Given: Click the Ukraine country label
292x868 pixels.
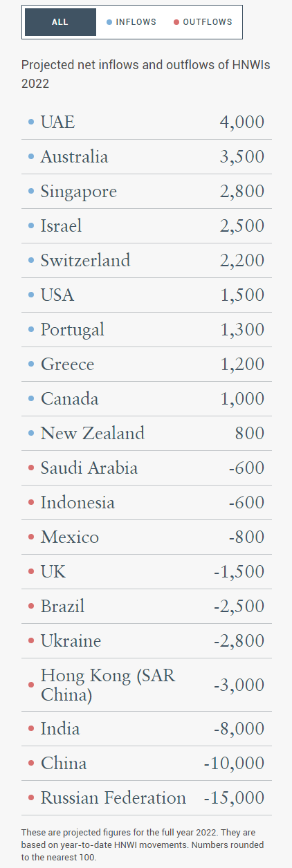Looking at the screenshot, I should [x=71, y=641].
